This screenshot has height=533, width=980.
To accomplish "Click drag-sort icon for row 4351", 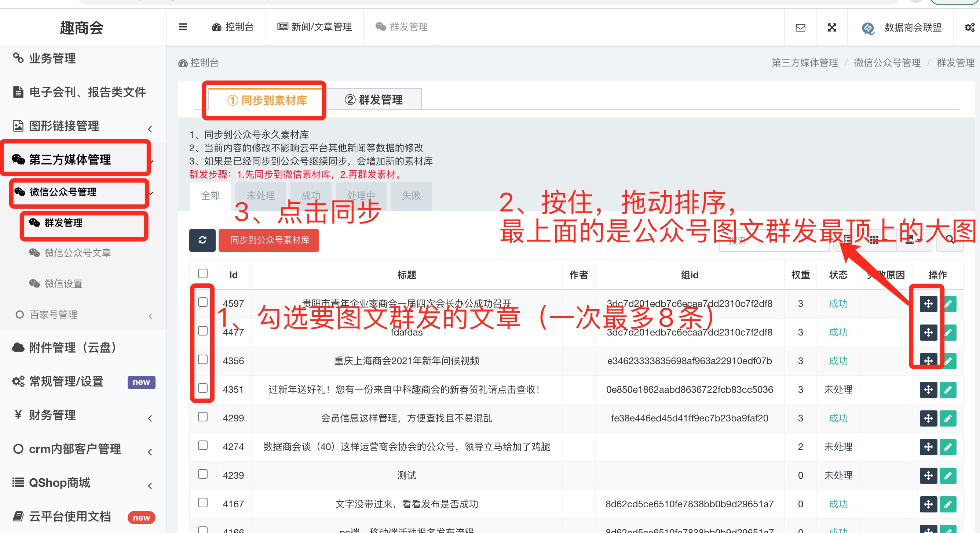I will point(928,389).
